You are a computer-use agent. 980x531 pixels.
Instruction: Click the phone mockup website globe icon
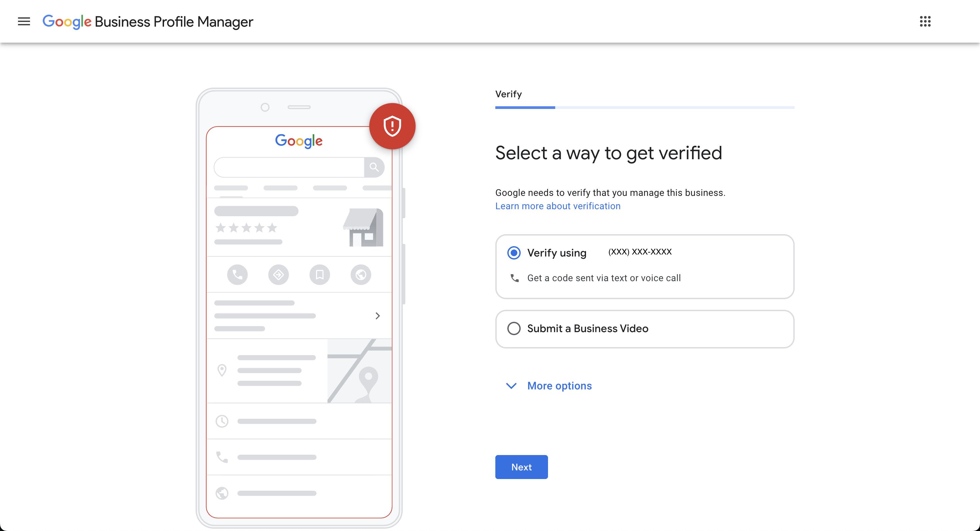click(361, 274)
